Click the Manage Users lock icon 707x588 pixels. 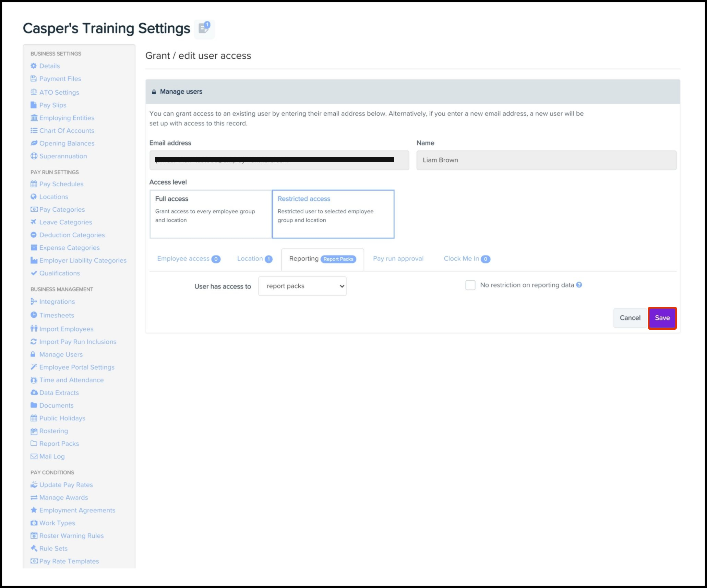tap(33, 354)
